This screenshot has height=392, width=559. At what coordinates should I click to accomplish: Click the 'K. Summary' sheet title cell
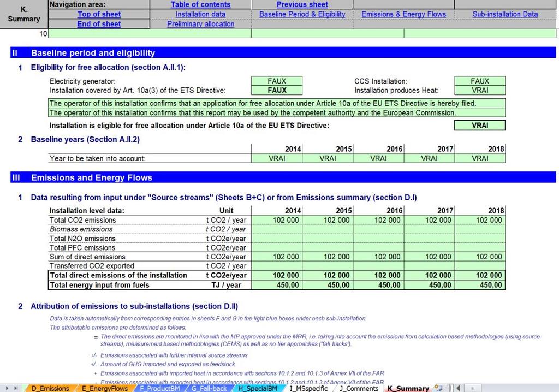pos(24,14)
